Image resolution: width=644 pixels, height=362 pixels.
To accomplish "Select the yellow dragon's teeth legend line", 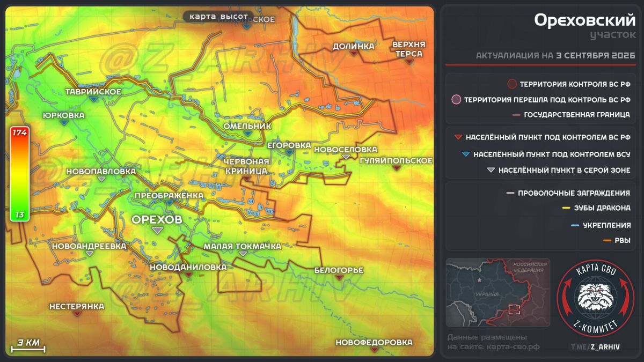I will click(x=566, y=208).
